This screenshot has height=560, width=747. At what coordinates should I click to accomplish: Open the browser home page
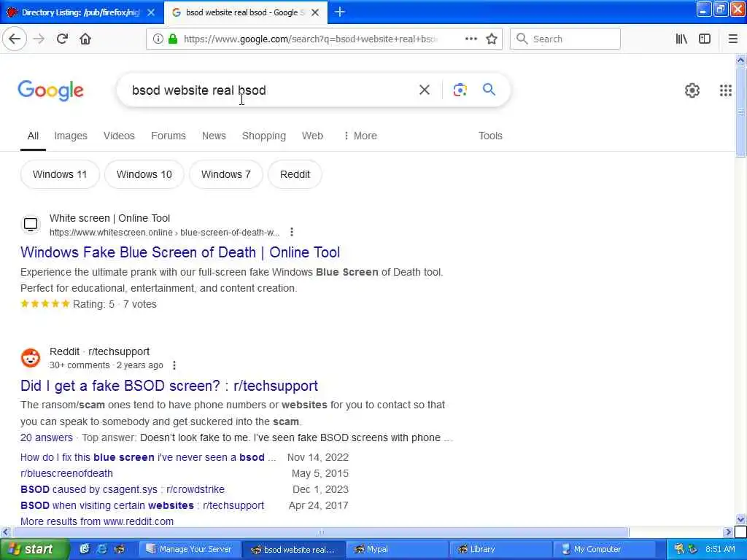[x=85, y=39]
